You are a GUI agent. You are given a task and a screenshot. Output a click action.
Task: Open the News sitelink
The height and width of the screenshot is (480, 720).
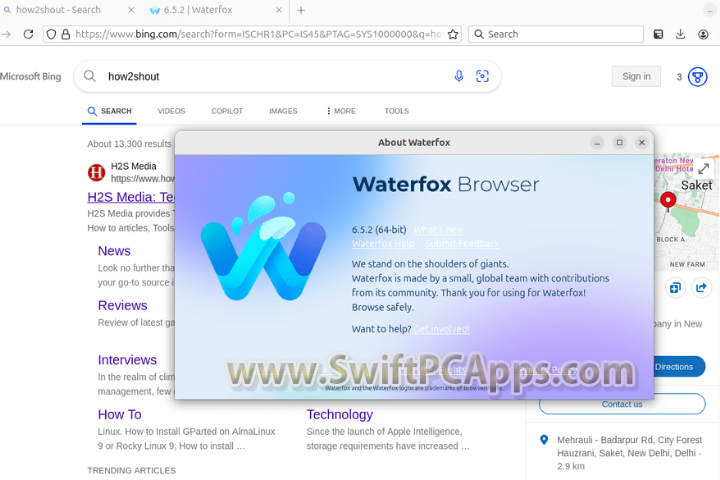click(114, 251)
